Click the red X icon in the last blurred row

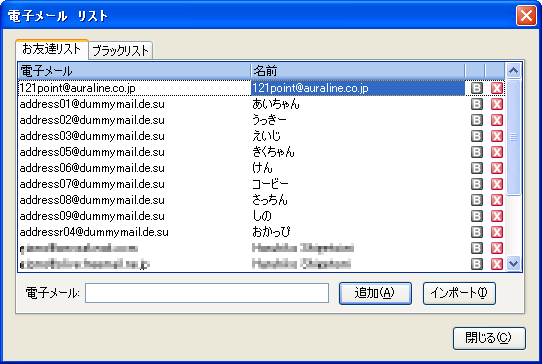tap(497, 264)
